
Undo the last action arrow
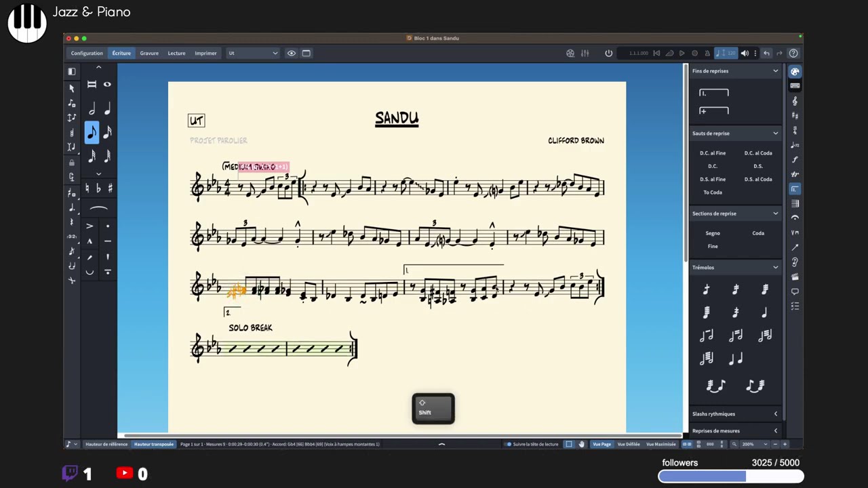[767, 53]
